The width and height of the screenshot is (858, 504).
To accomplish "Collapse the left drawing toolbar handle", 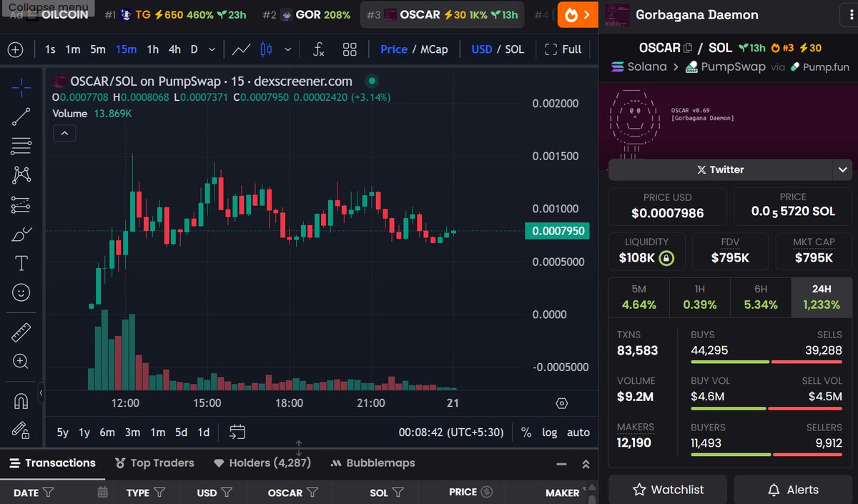I will tap(41, 392).
